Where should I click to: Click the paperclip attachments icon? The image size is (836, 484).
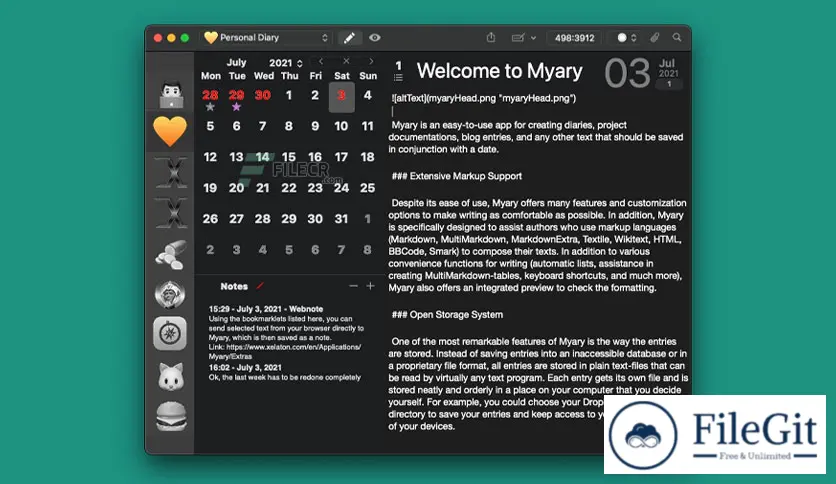[x=655, y=38]
